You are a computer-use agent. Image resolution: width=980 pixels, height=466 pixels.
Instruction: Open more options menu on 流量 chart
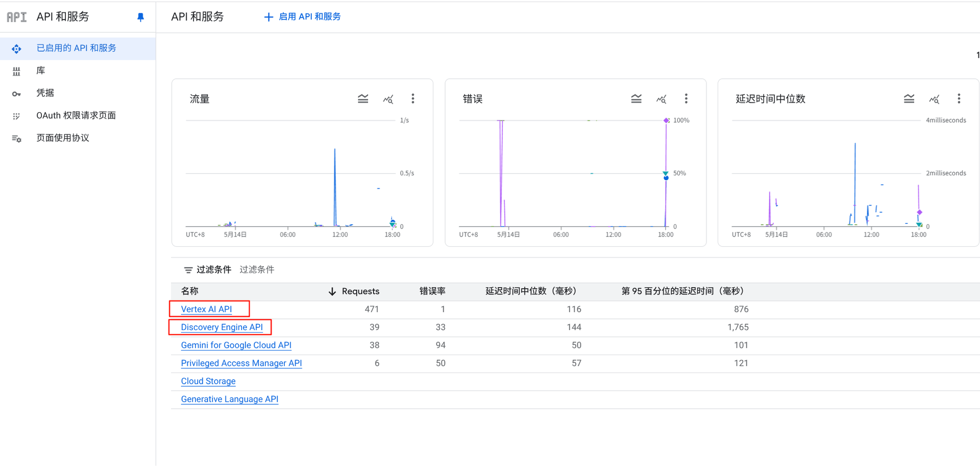coord(413,99)
